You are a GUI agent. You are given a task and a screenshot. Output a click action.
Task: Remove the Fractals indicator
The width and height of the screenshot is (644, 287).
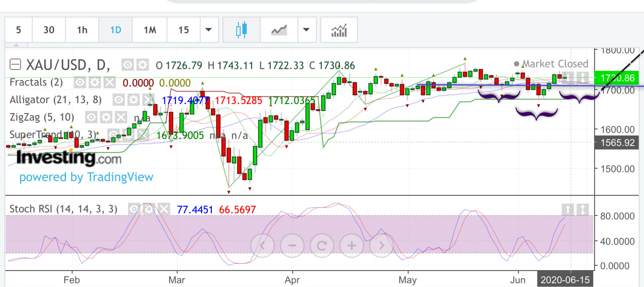click(109, 82)
